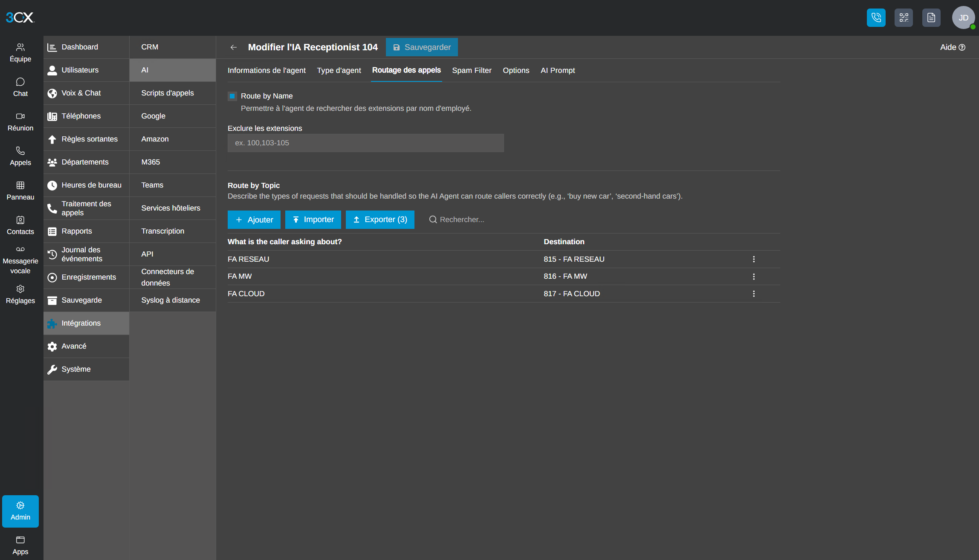Open Avancé in admin menu
Image resolution: width=979 pixels, height=560 pixels.
click(87, 346)
